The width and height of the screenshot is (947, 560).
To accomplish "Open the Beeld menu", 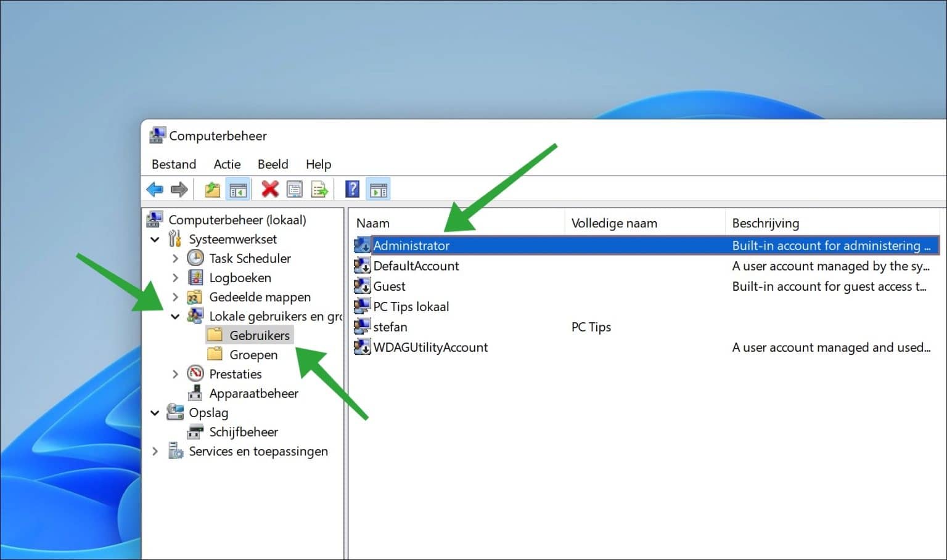I will pos(273,164).
